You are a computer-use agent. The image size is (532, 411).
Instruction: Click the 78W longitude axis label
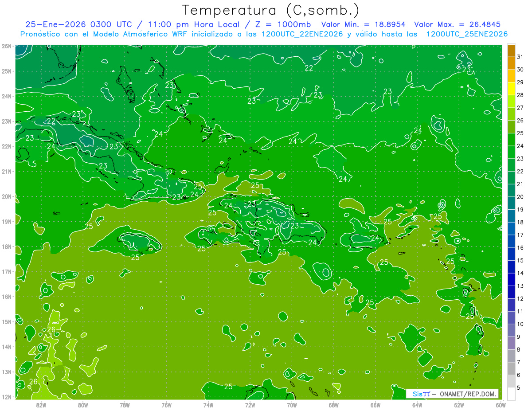click(125, 404)
